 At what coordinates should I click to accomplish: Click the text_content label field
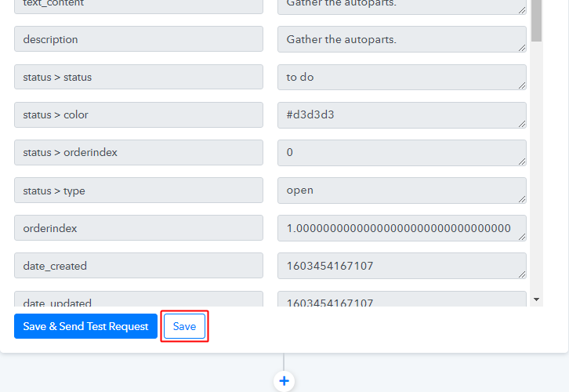(139, 7)
